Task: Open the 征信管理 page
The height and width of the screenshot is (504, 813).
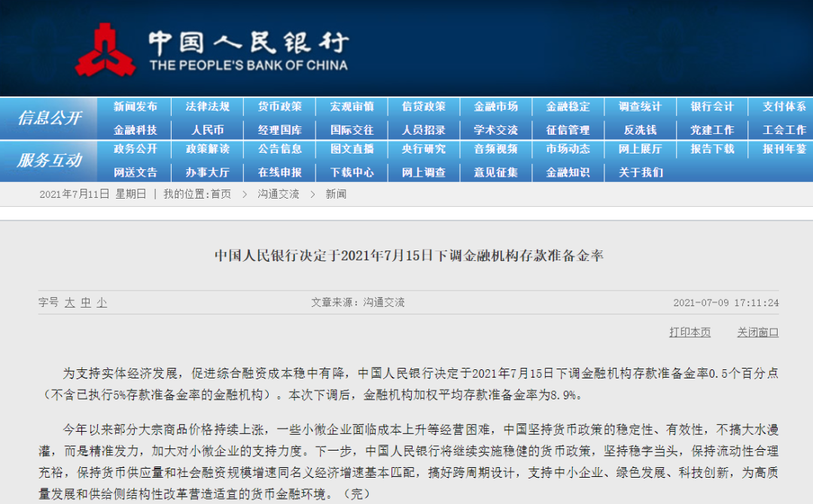Action: pos(568,129)
